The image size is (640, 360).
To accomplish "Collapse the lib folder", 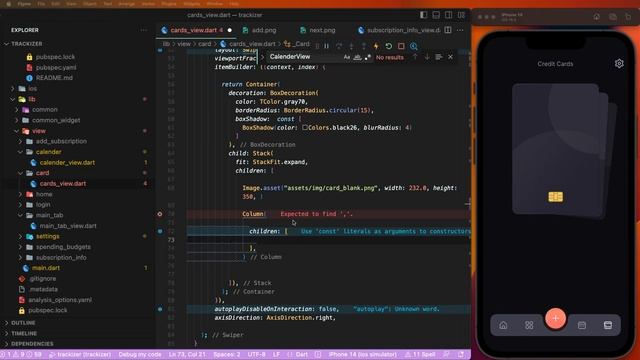I will pyautogui.click(x=13, y=99).
